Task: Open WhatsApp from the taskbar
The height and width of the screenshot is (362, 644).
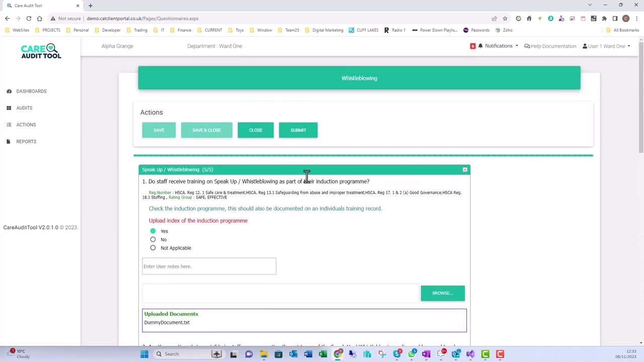Action: point(412,354)
